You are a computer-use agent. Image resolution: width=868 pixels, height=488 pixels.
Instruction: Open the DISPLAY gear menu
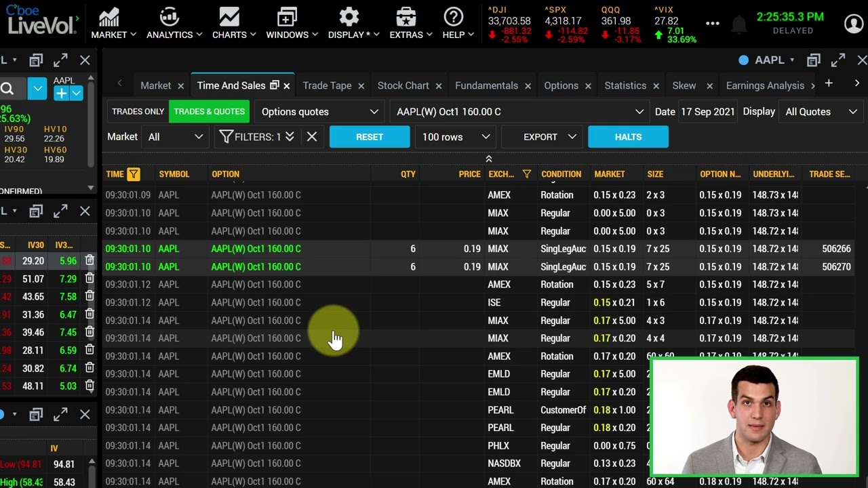pyautogui.click(x=349, y=17)
